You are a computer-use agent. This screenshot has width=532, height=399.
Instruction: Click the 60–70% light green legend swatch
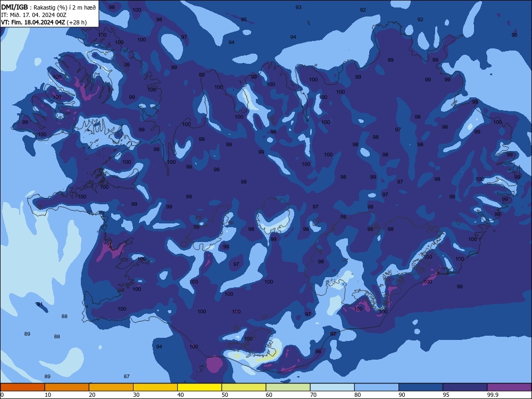[x=288, y=387]
